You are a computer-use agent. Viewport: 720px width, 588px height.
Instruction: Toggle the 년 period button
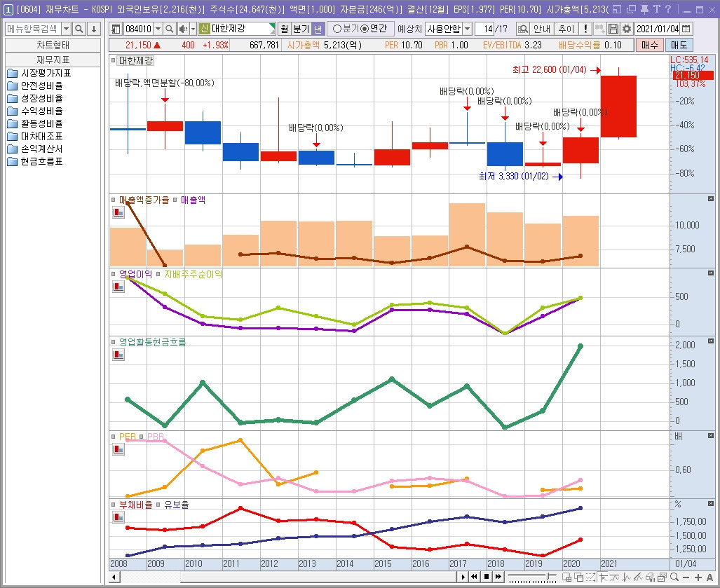[x=318, y=29]
